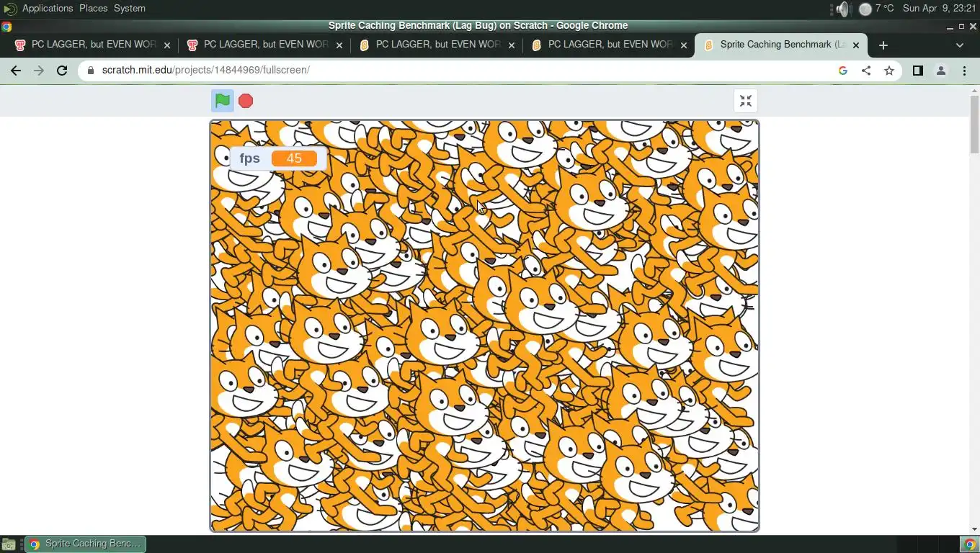Open the System menu
The image size is (980, 553).
130,9
